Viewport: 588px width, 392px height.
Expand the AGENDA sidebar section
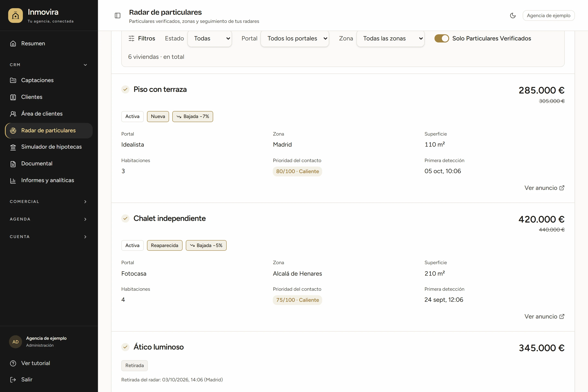49,219
